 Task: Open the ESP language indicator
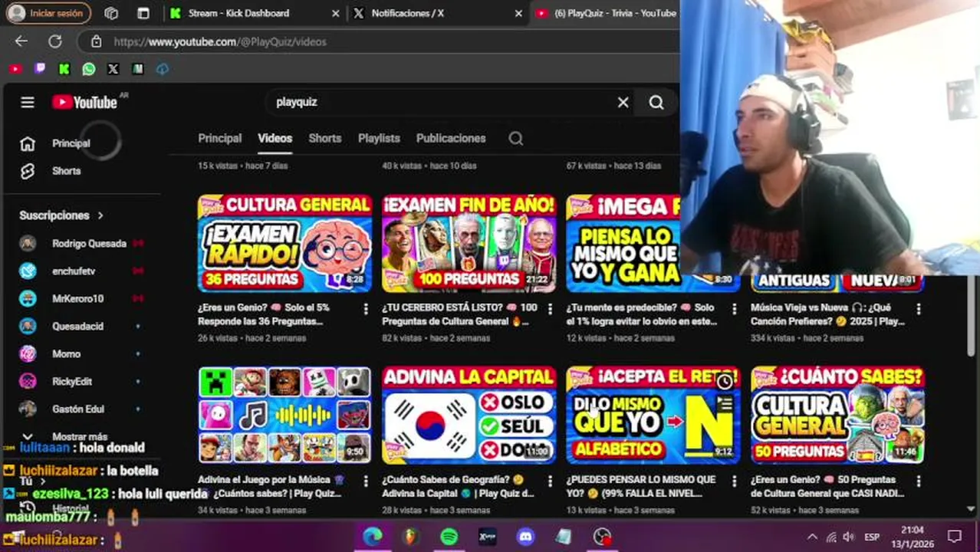click(x=872, y=537)
